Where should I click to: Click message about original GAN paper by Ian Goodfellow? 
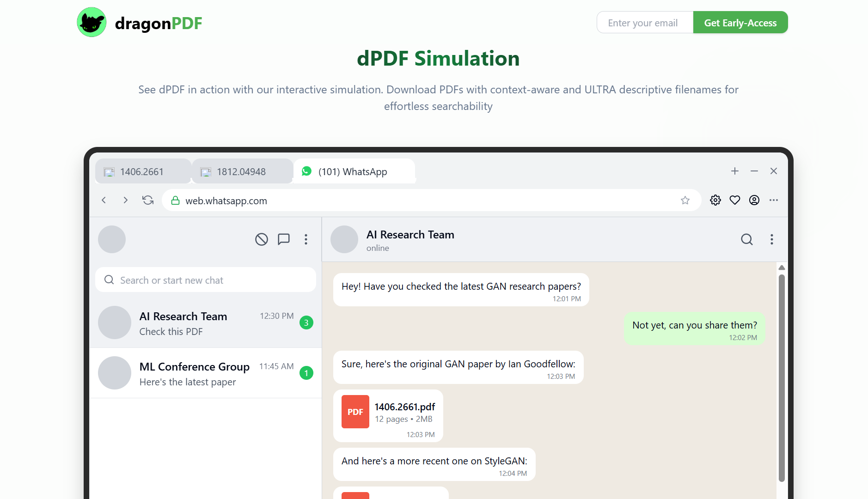point(458,367)
